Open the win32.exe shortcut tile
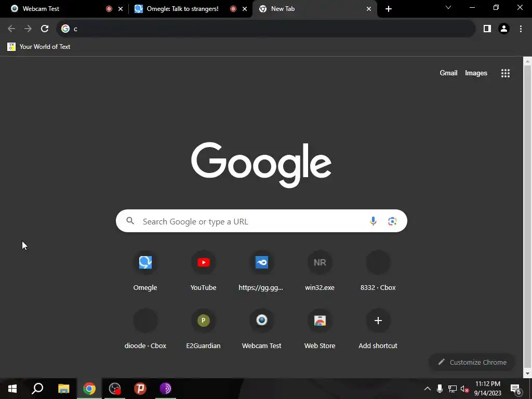Screen dimensions: 532x399 (x=320, y=271)
